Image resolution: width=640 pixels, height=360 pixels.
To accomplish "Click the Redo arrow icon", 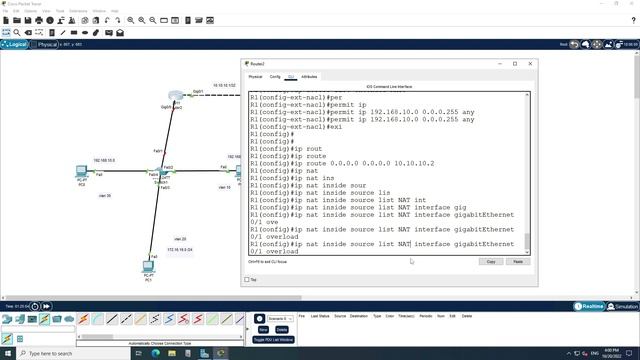I will pyautogui.click(x=118, y=20).
